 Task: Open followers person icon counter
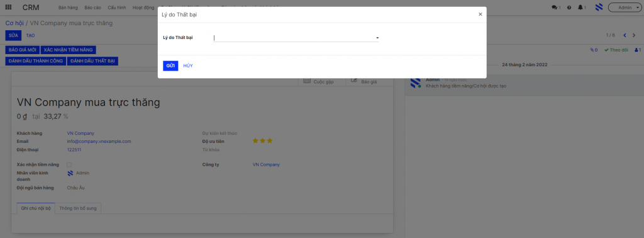638,50
